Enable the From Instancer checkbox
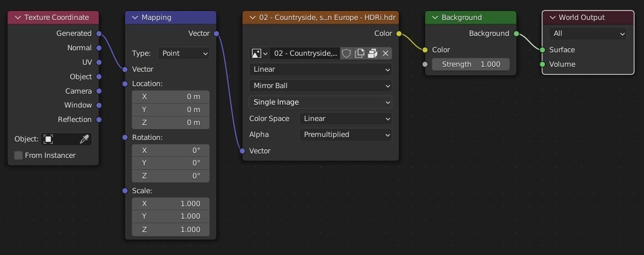The width and height of the screenshot is (644, 255). tap(18, 155)
